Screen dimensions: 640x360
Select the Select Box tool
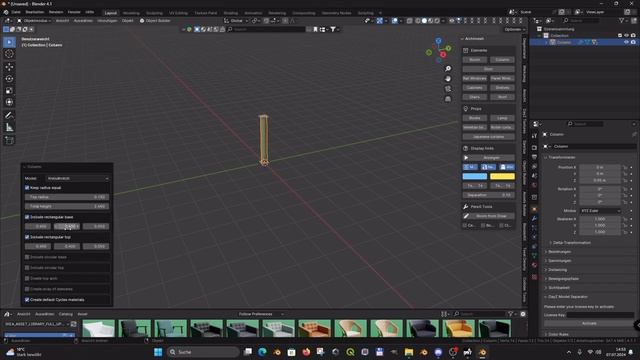[x=9, y=42]
